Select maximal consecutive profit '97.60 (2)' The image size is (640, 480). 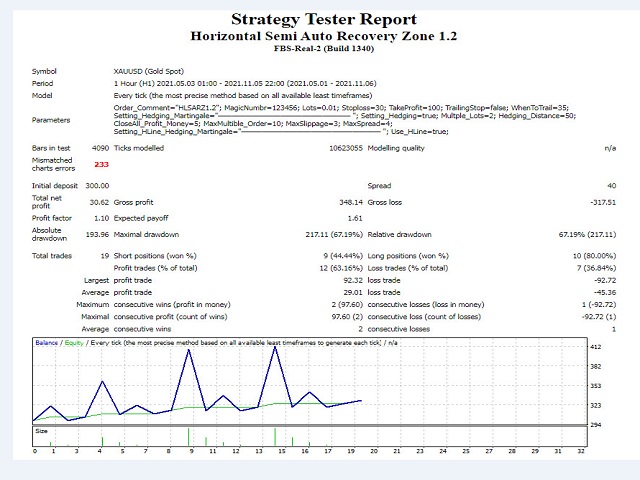click(x=347, y=317)
